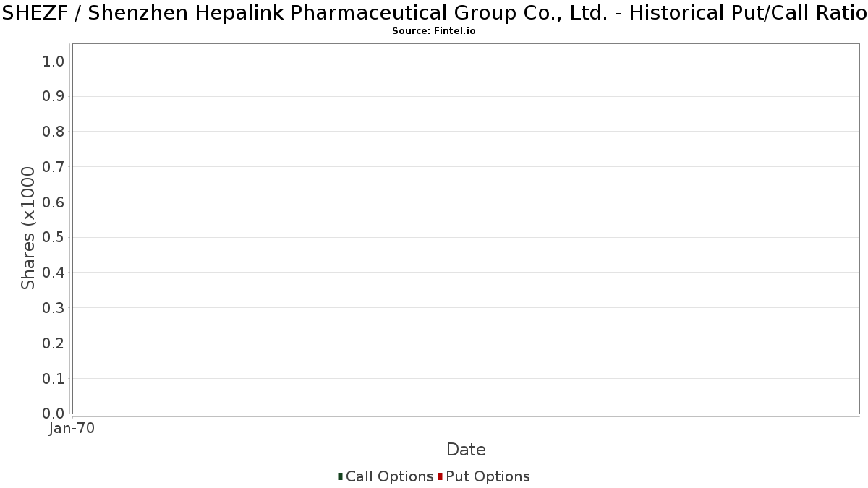Screen dimensions: 868x488
Task: Click the red Put Options legend swatch
Action: coord(440,476)
